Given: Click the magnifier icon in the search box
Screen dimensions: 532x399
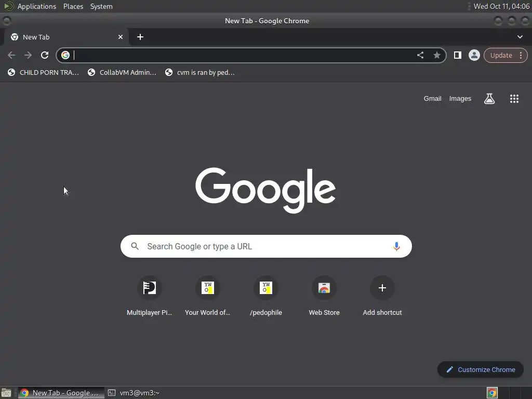Looking at the screenshot, I should point(135,246).
